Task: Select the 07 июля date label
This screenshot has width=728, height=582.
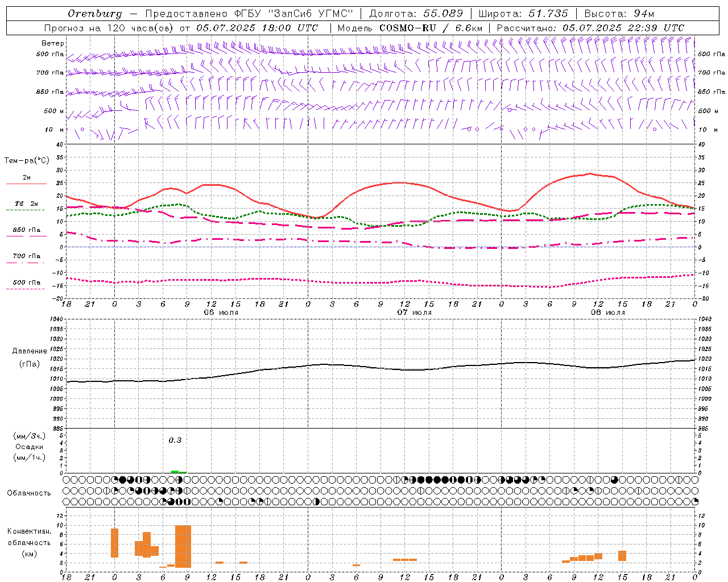Action: click(415, 313)
